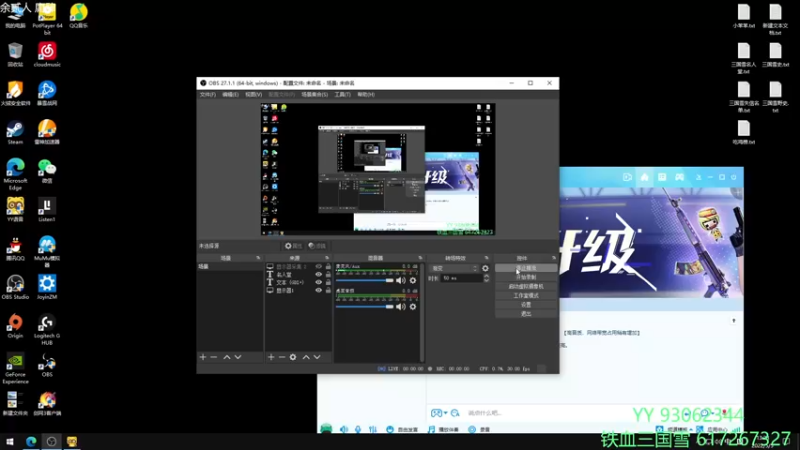The height and width of the screenshot is (450, 800).
Task: Enable 工作室模式 studio mode button
Action: pos(526,295)
